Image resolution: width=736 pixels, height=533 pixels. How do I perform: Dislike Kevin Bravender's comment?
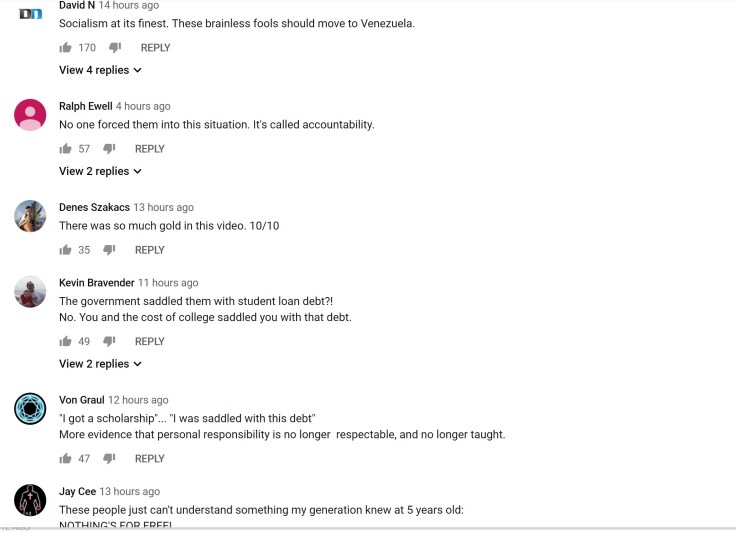click(109, 341)
